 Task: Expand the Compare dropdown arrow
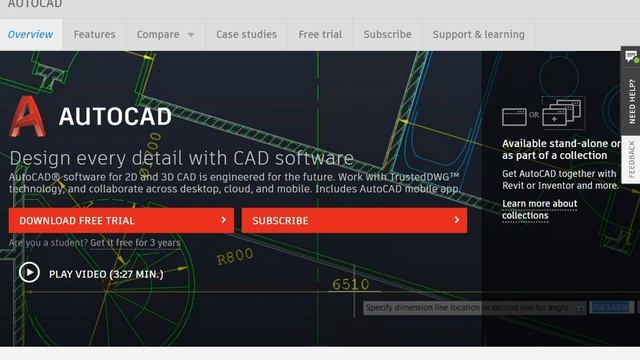pos(191,35)
